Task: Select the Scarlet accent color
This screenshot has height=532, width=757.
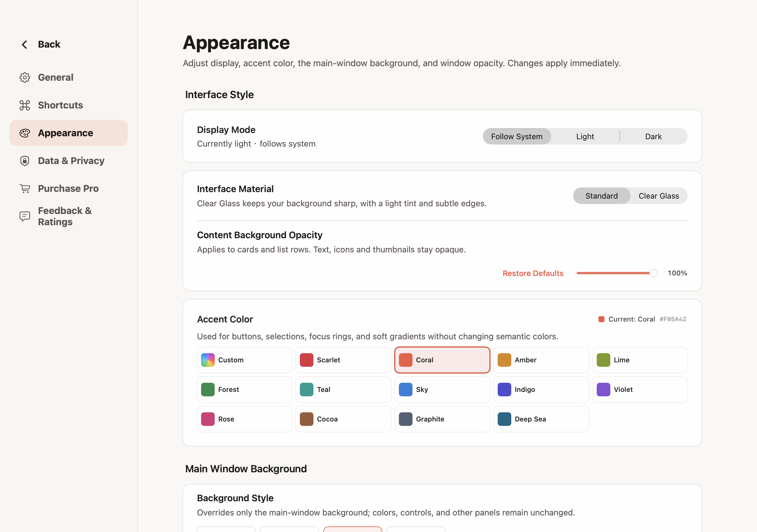Action: pyautogui.click(x=343, y=360)
